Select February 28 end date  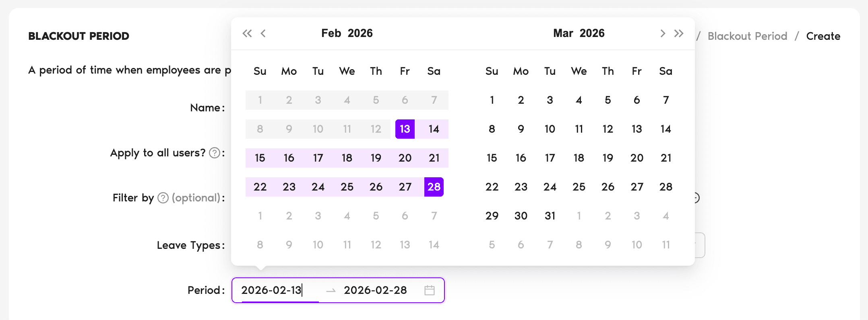point(434,187)
